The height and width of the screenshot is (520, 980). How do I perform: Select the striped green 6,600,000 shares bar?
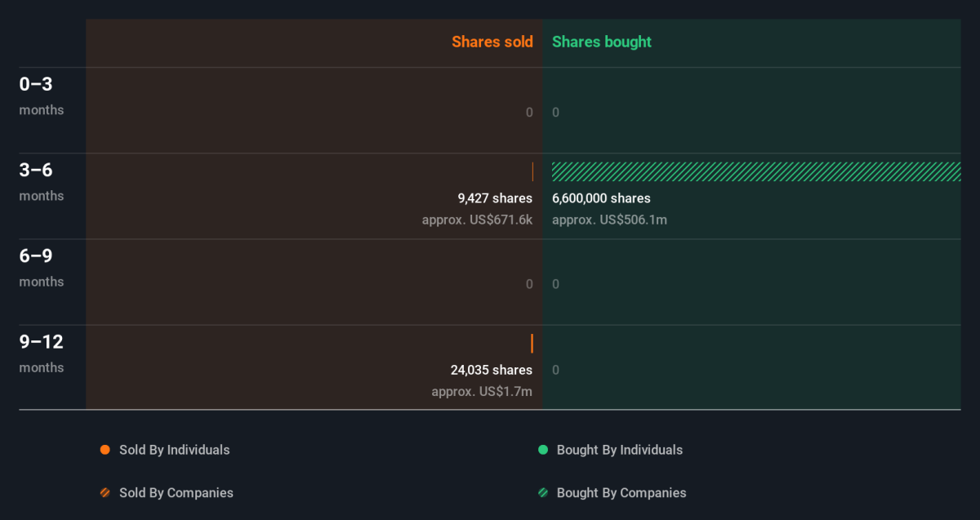(x=756, y=171)
